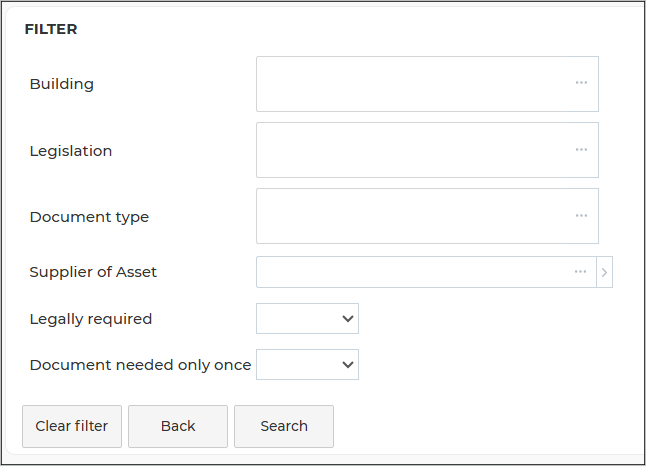Expand the Legally required dropdown
The height and width of the screenshot is (467, 646).
tap(307, 319)
